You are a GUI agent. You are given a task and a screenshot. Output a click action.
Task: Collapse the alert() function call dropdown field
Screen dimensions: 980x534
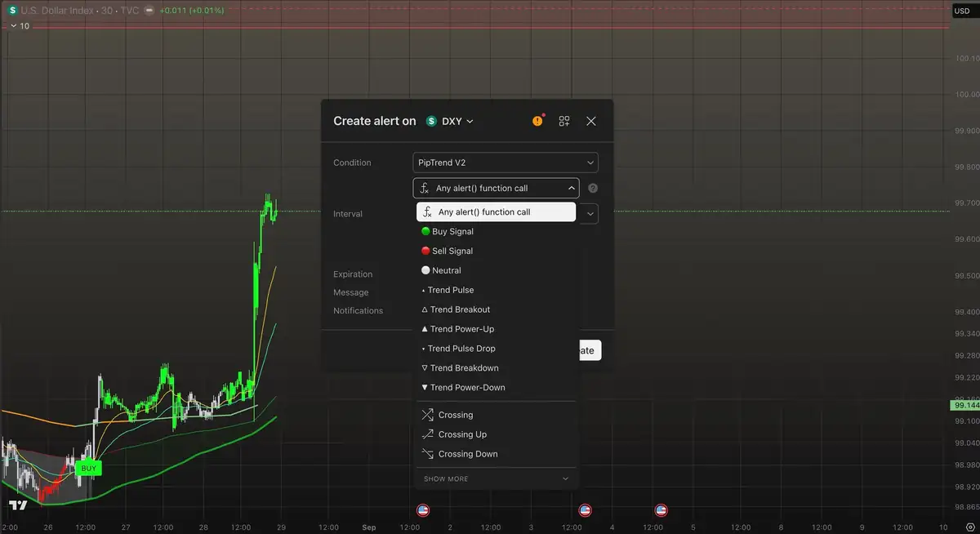pyautogui.click(x=496, y=188)
